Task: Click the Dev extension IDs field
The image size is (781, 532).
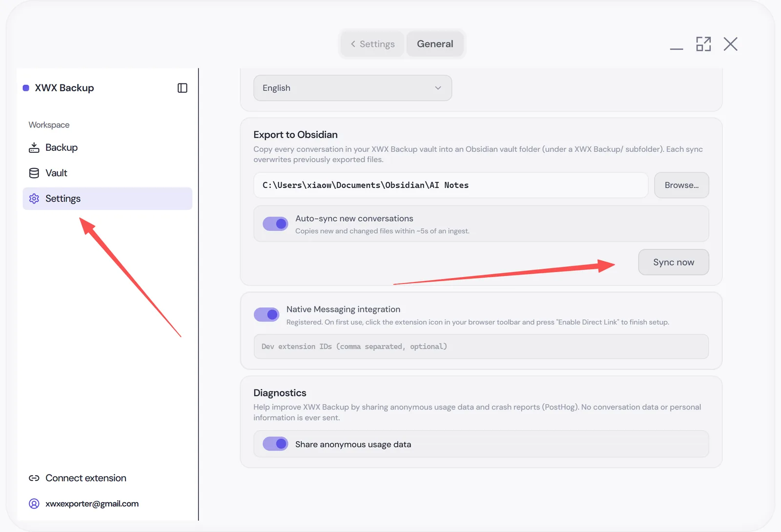Action: 481,347
